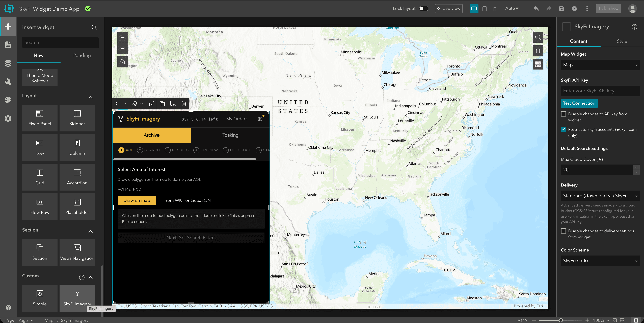Screen dimensions: 644x323
Task: Open the Data panel in left rail
Action: click(x=8, y=63)
